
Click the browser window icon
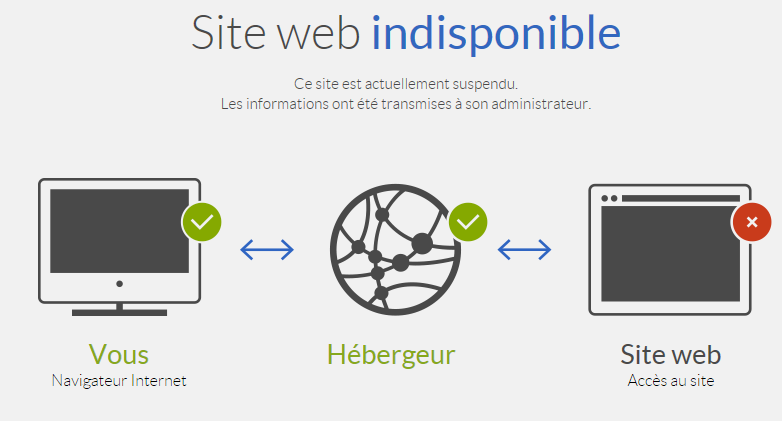[670, 249]
